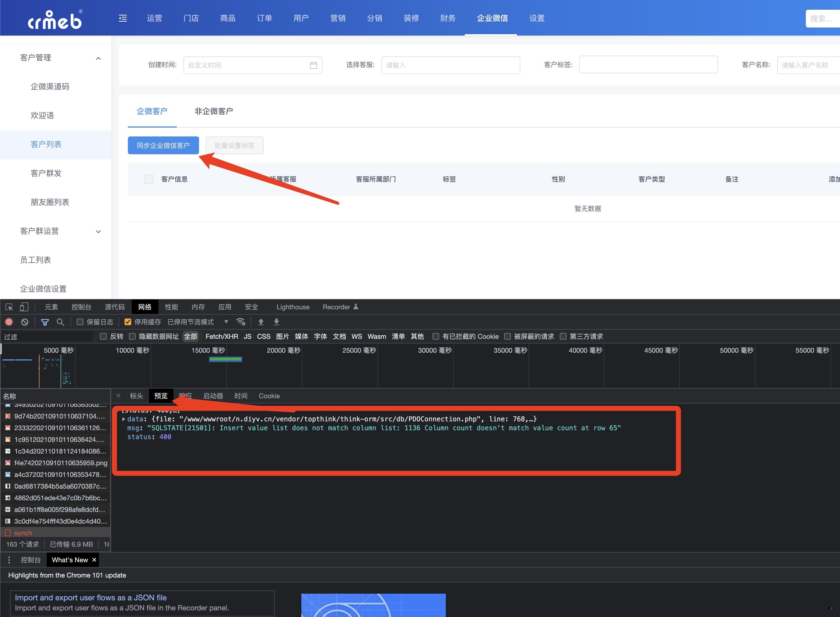Viewport: 840px width, 617px height.
Task: Activate DevTools inspect element picker icon
Action: coord(9,307)
